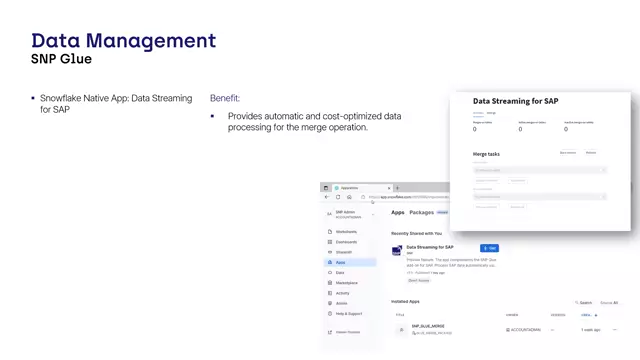
Task: Click the SNP_GLUE_MERGE app icon
Action: point(402,330)
